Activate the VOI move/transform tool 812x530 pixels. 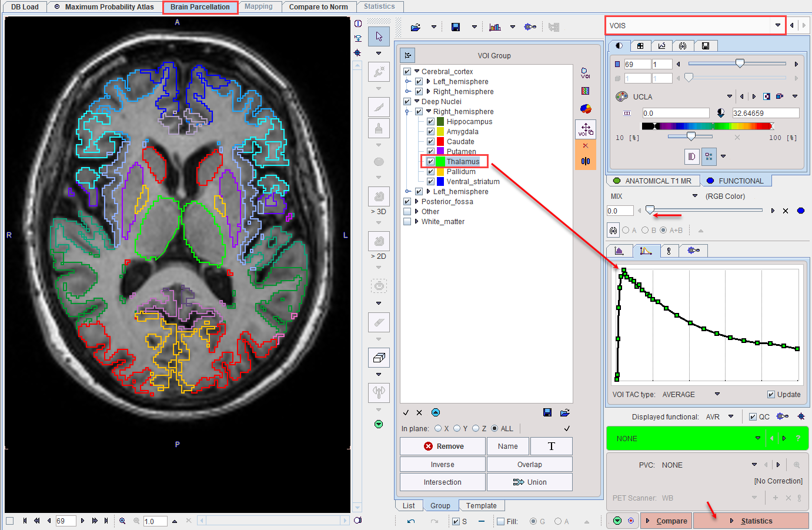pyautogui.click(x=586, y=129)
